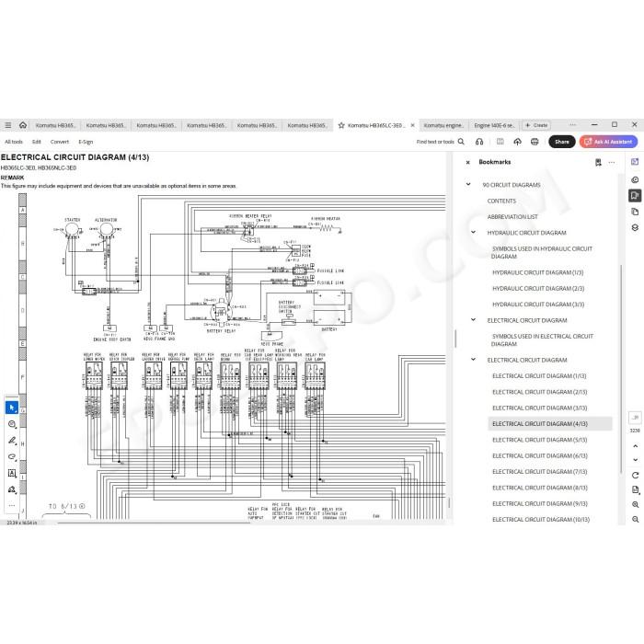Open the All tools menu
Screen dimensions: 644x644
click(x=14, y=142)
